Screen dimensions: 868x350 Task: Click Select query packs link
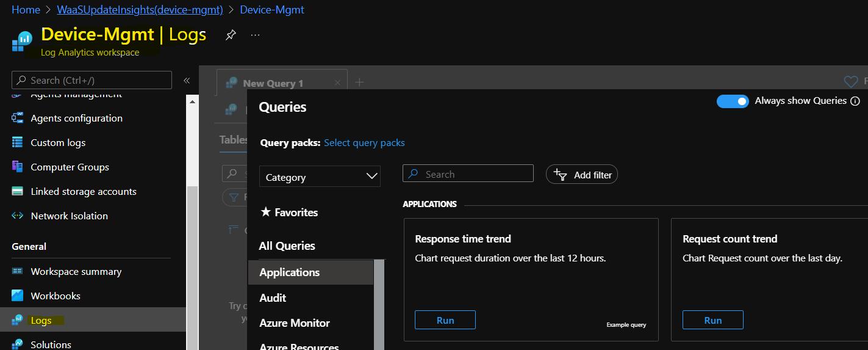pos(364,142)
